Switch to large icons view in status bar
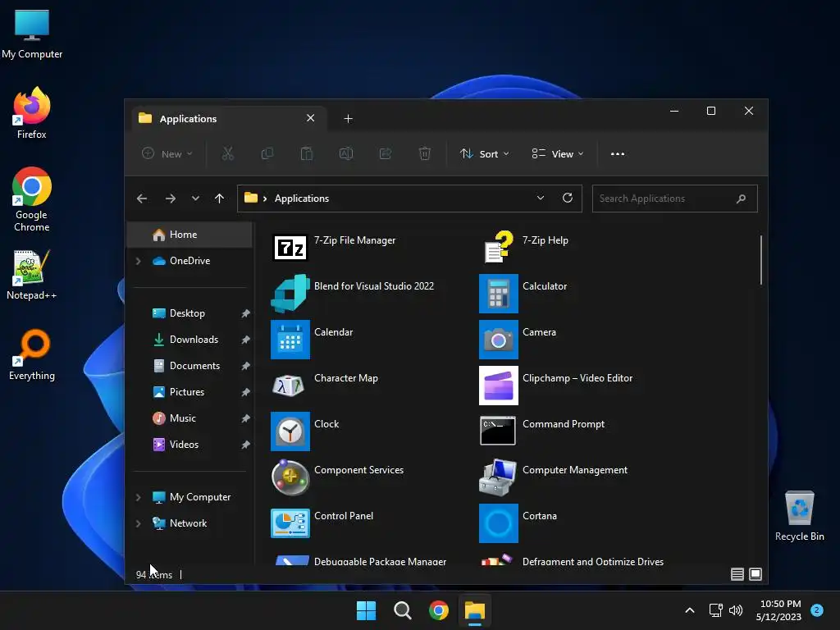Viewport: 840px width, 630px height. tap(756, 574)
